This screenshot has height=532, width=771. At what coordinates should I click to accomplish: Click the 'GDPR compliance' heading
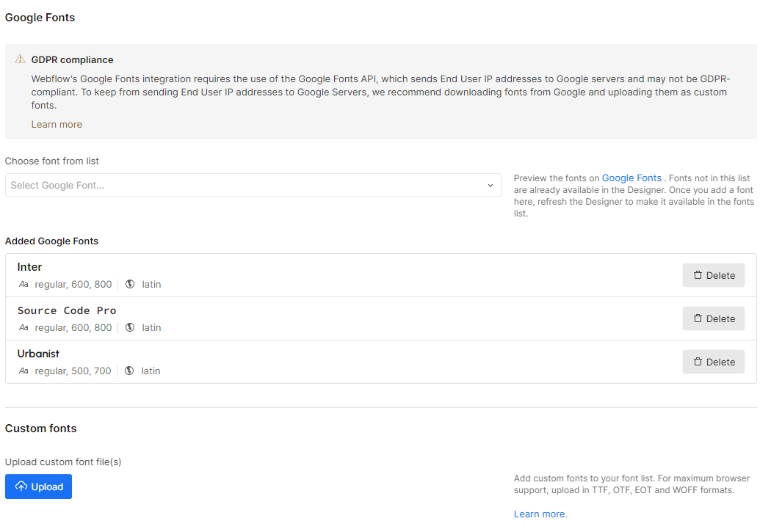coord(72,59)
